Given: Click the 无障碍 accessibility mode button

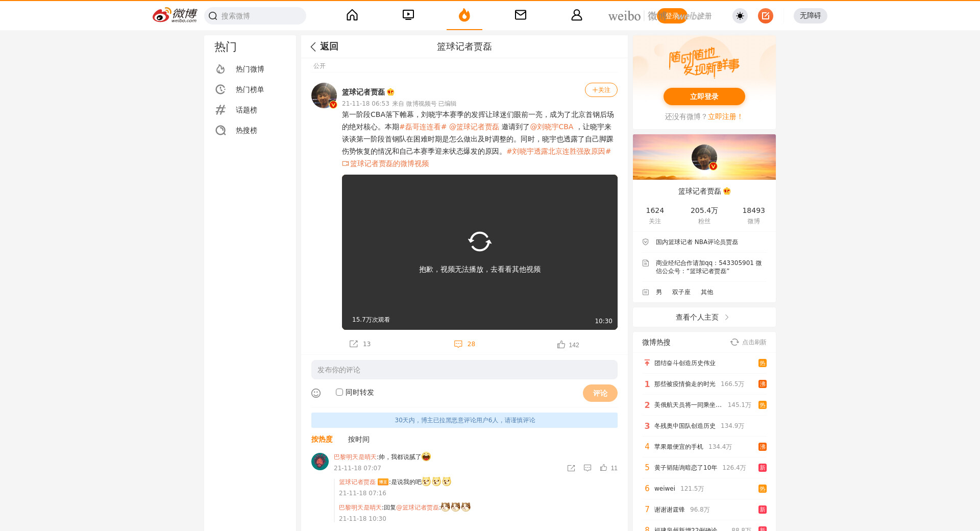Looking at the screenshot, I should (810, 16).
